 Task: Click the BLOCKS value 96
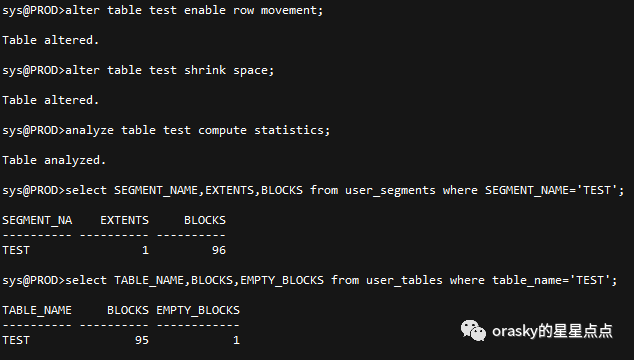[219, 250]
